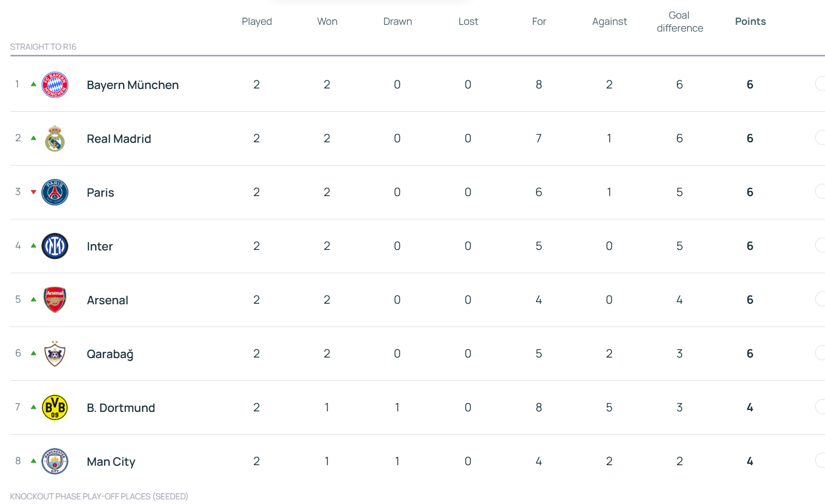Click the circle button in Bayern München row

tap(820, 84)
